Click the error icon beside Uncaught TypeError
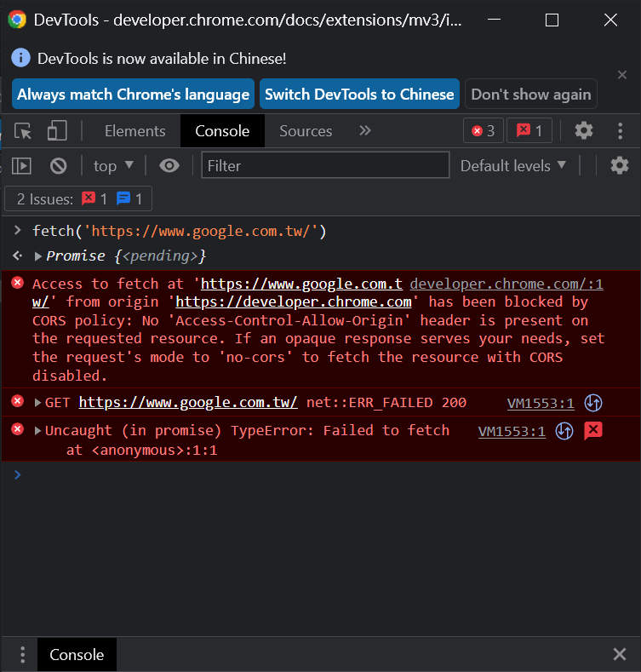641x672 pixels. coord(18,429)
